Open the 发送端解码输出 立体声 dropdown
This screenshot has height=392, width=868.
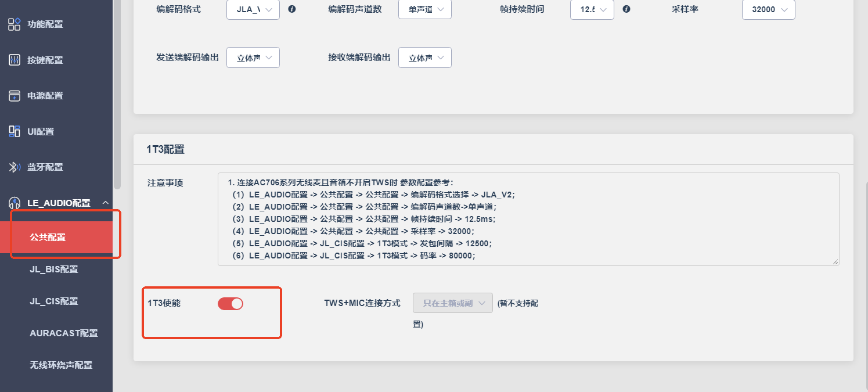(x=253, y=57)
